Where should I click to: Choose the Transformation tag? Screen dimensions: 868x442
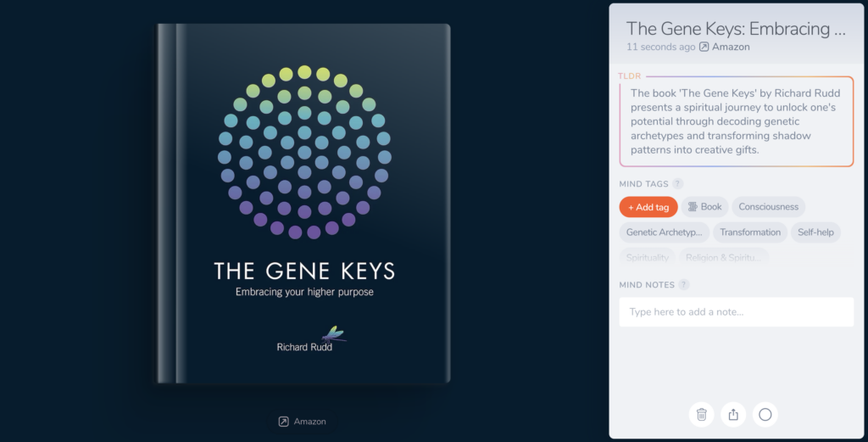pyautogui.click(x=750, y=232)
